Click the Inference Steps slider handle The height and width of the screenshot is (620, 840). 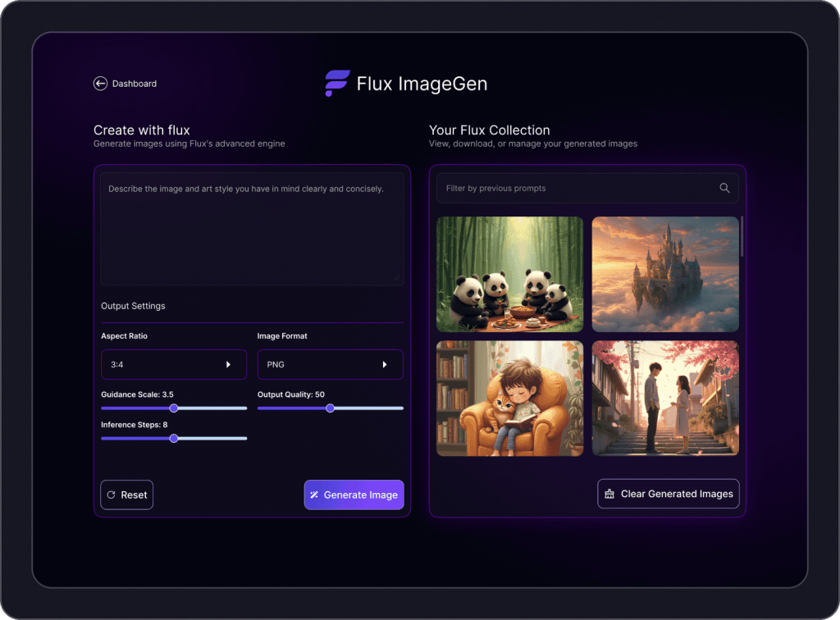click(174, 438)
